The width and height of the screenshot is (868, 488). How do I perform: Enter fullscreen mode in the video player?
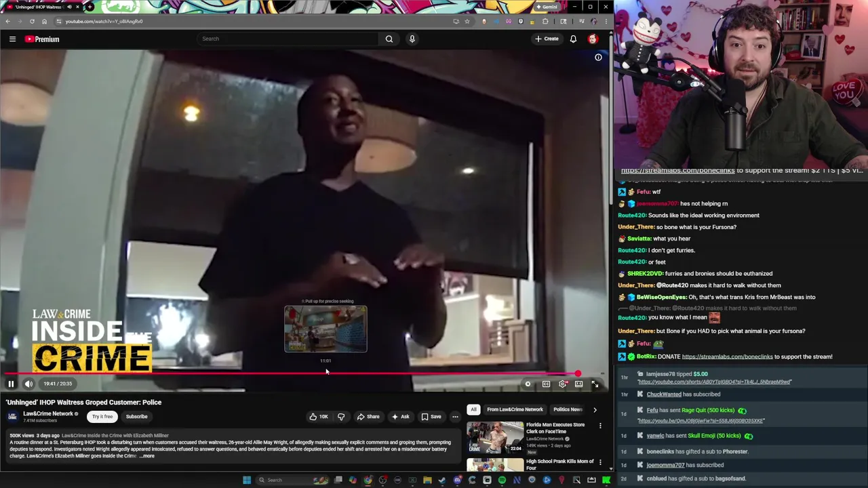pos(595,384)
